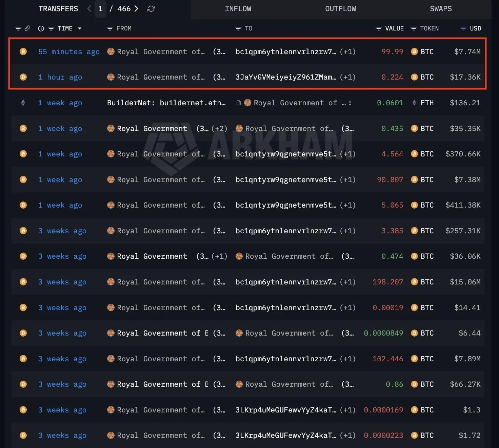Viewport: 499px width, 448px height.
Task: Switch to the INFLOW tab
Action: [x=238, y=9]
